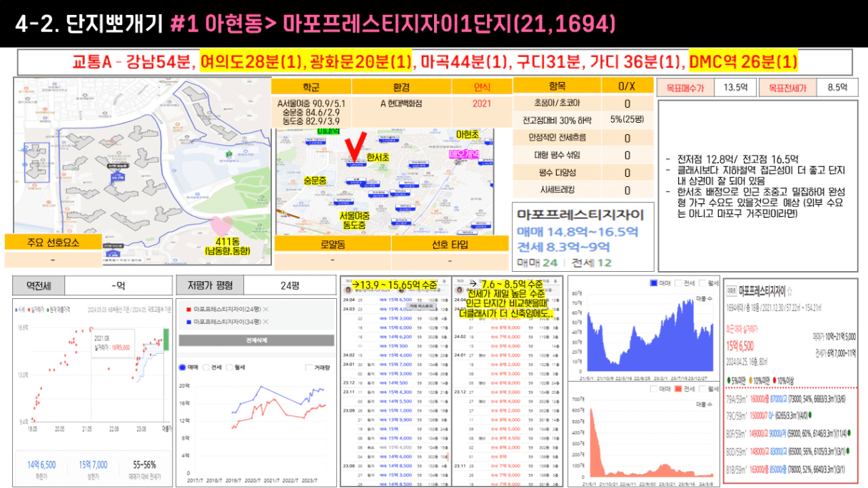Select the 매매 radio in comparison chart
Image resolution: width=868 pixels, height=488 pixels.
[183, 367]
